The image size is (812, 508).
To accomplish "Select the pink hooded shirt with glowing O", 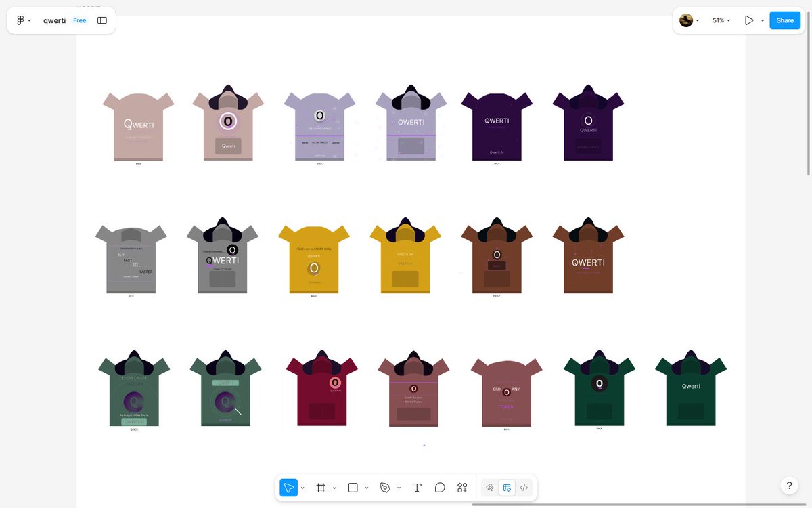I will click(x=228, y=123).
